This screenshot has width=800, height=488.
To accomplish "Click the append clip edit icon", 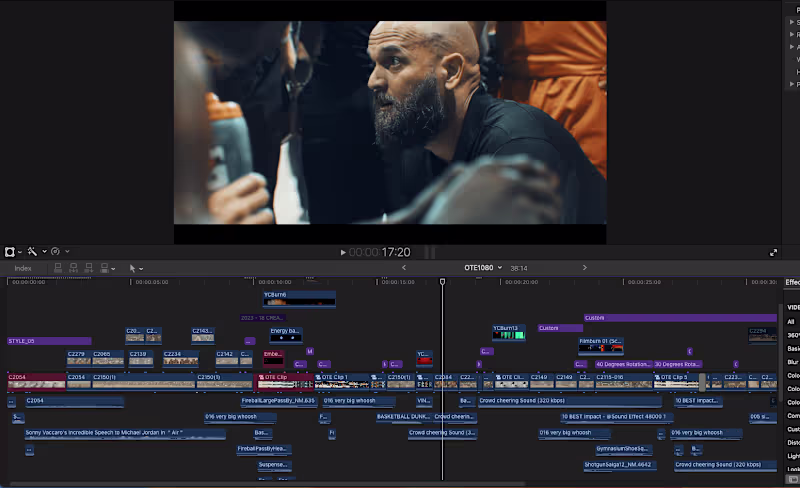I will (89, 268).
